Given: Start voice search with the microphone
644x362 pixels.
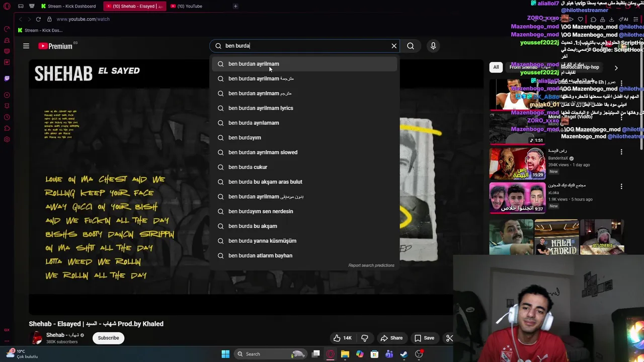Looking at the screenshot, I should point(433,46).
